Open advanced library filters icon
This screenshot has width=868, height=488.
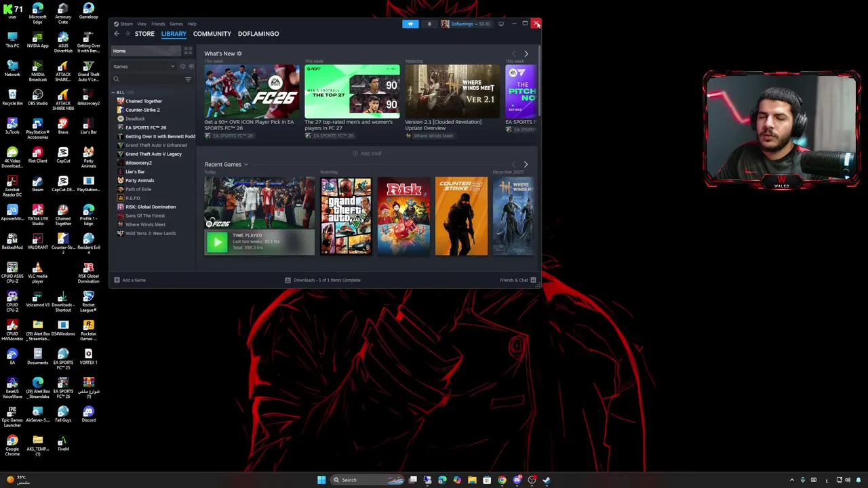tap(188, 79)
